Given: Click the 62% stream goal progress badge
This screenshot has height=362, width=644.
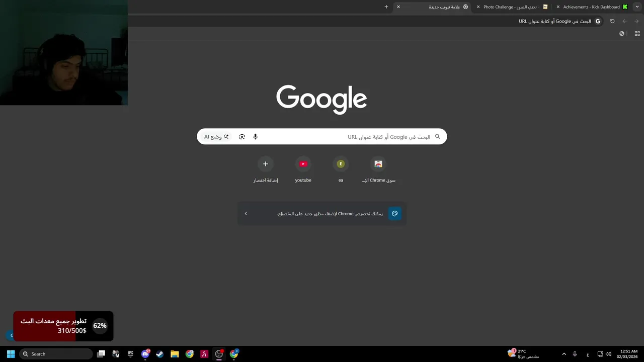Looking at the screenshot, I should point(100,326).
